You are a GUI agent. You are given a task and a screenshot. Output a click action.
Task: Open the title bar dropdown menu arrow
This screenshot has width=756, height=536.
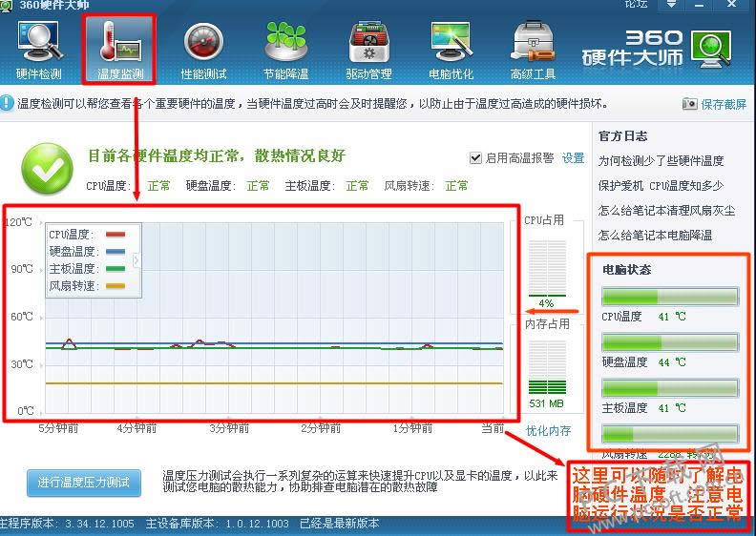click(x=671, y=5)
